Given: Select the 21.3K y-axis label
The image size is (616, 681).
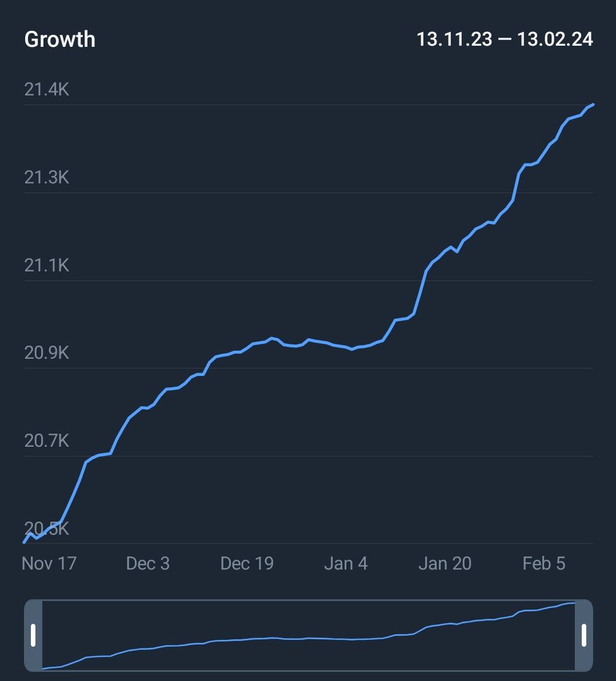Looking at the screenshot, I should [46, 177].
